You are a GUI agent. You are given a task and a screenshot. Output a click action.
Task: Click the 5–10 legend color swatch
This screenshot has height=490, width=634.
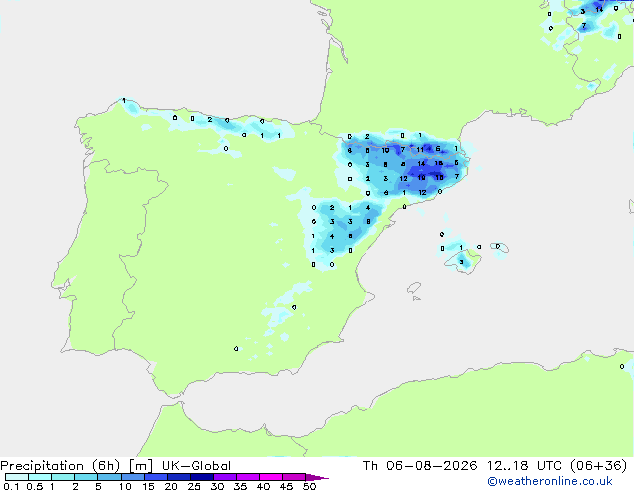point(109,477)
